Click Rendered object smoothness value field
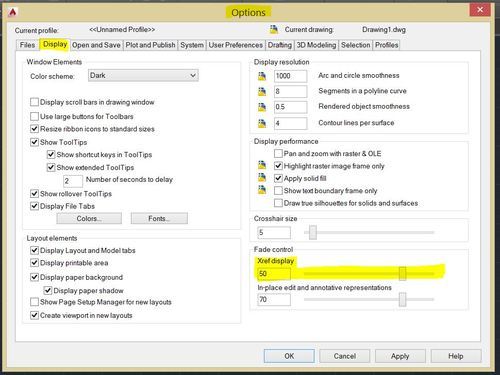Viewport: 500px width, 375px height. pyautogui.click(x=290, y=107)
